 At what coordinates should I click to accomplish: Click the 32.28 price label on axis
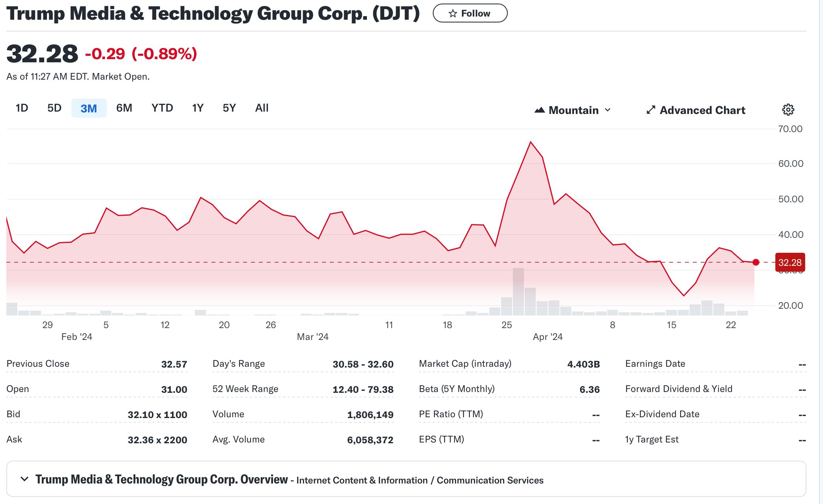tap(790, 262)
